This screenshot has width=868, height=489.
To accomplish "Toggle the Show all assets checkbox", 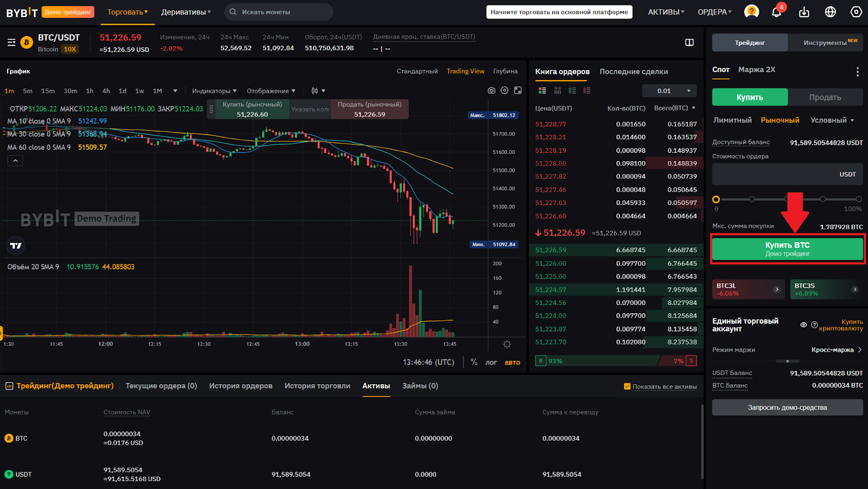I will pyautogui.click(x=627, y=386).
